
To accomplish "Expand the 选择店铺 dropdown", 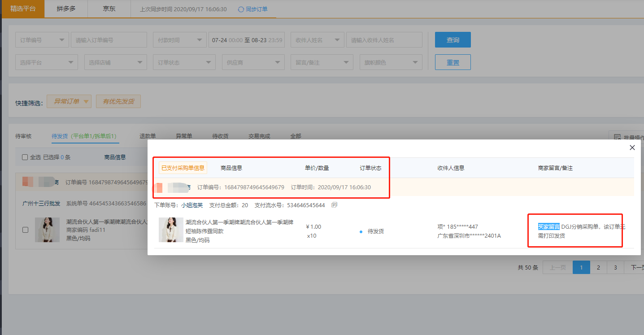I will pyautogui.click(x=116, y=62).
